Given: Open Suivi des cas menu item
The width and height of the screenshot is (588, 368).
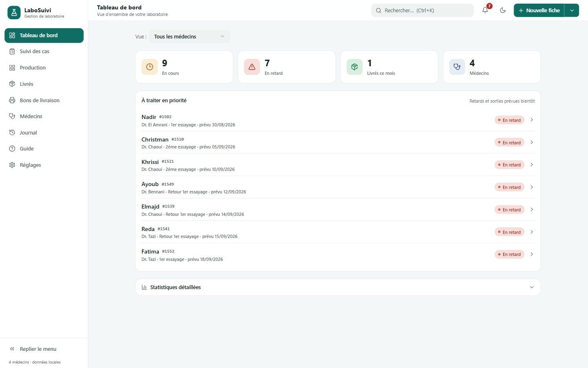Looking at the screenshot, I should point(44,52).
